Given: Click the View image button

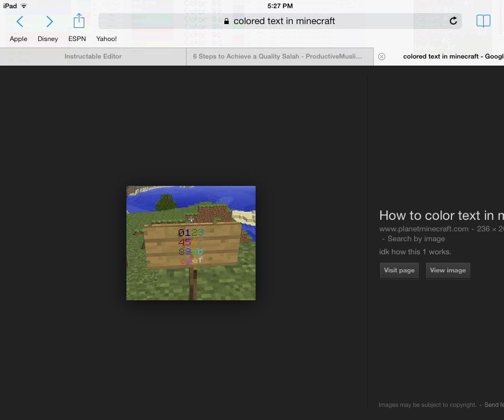Looking at the screenshot, I should tap(448, 270).
